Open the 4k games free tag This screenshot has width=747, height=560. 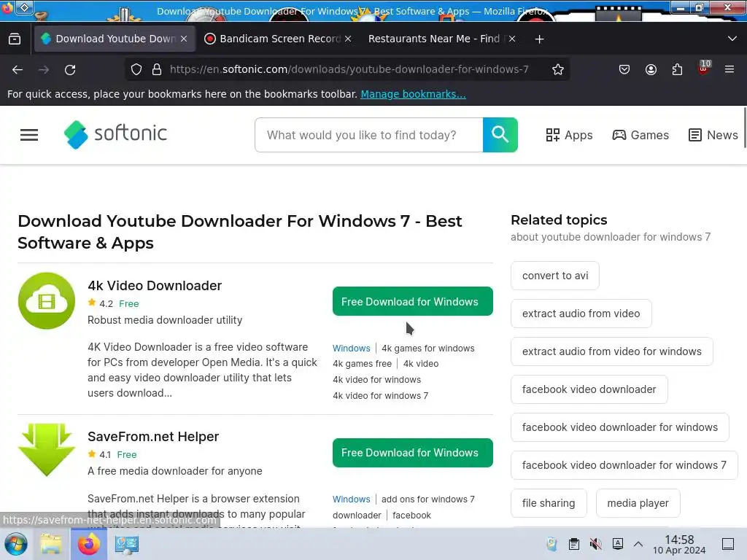(362, 364)
